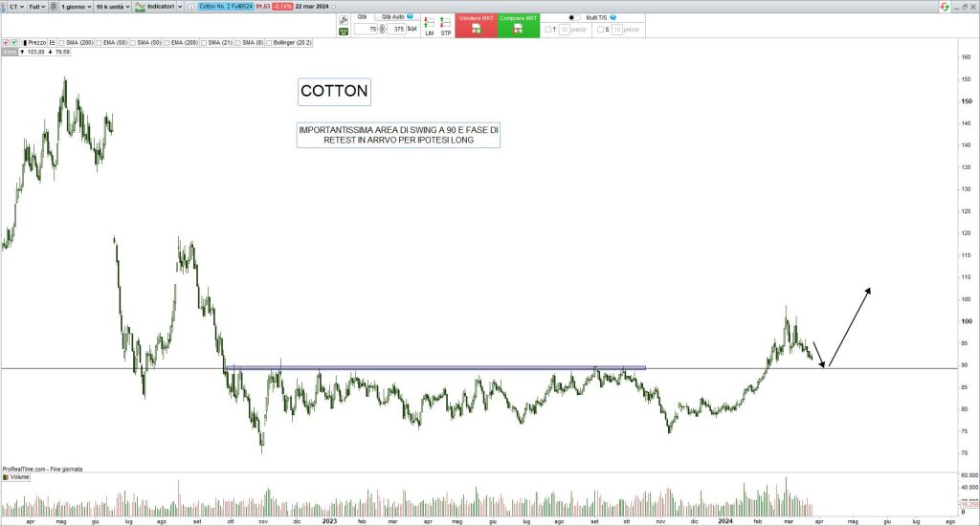The width and height of the screenshot is (980, 526).
Task: Click the link icon between quantity fields
Action: click(382, 30)
